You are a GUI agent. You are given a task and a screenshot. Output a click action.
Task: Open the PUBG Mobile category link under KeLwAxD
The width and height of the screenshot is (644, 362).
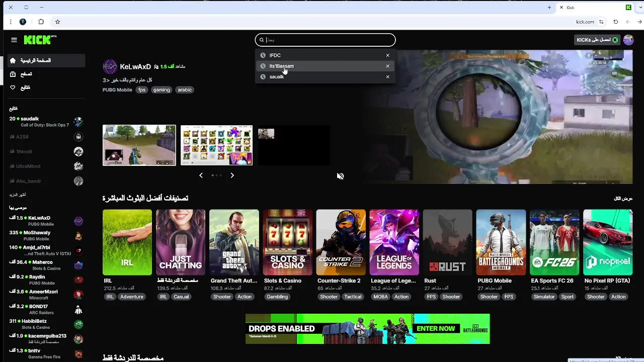(x=117, y=90)
